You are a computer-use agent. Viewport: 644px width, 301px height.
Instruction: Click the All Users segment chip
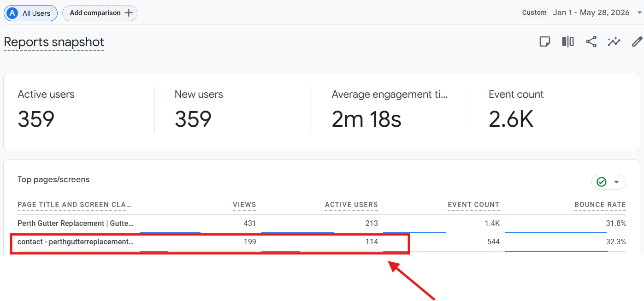(x=30, y=13)
